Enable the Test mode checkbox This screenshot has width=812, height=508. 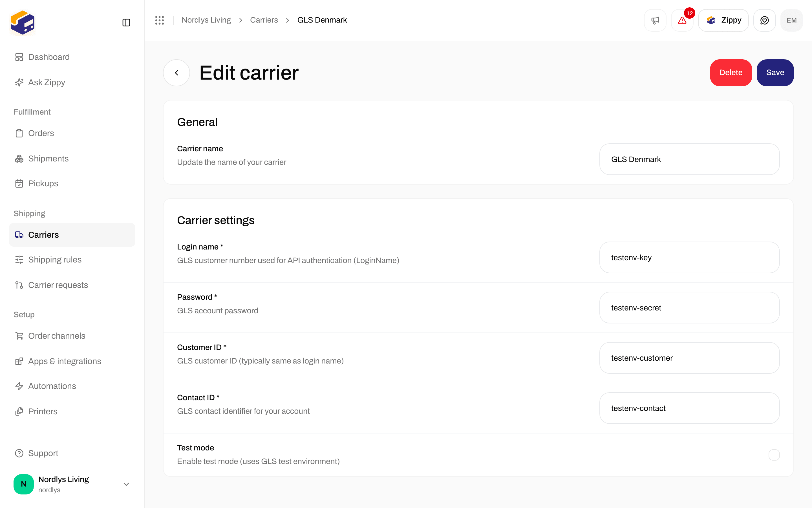click(774, 455)
